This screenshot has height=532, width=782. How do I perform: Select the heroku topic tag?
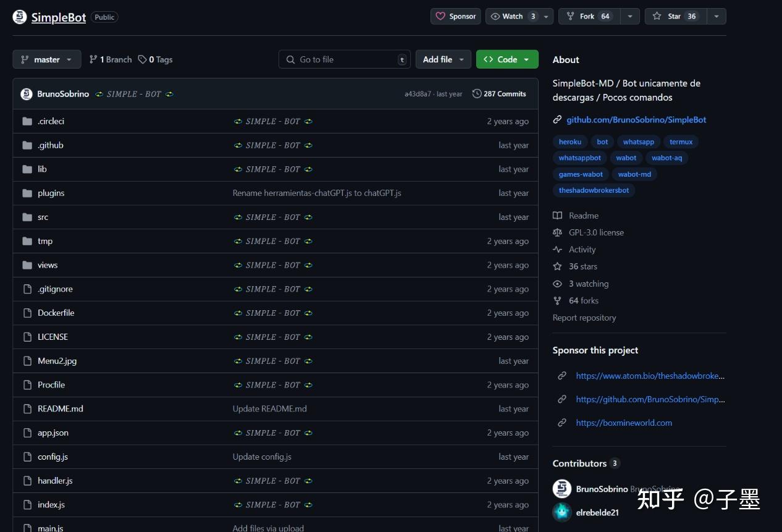pos(570,142)
